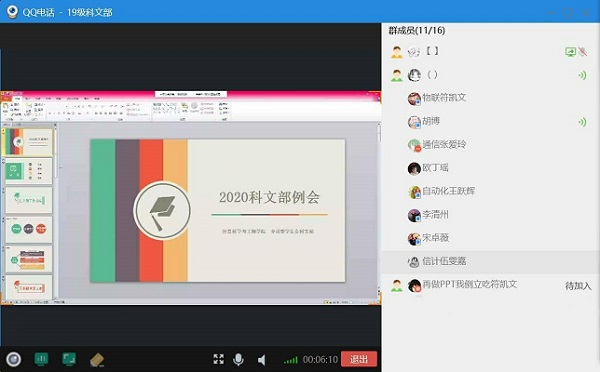The image size is (600, 372).
Task: Open the avatar of member （）
Action: click(414, 75)
